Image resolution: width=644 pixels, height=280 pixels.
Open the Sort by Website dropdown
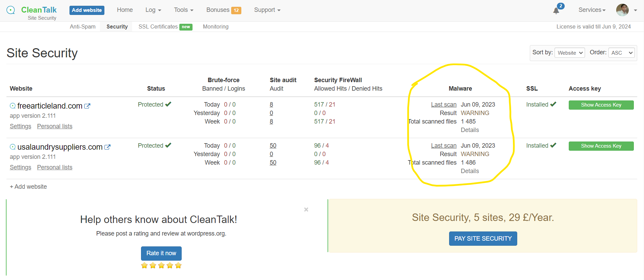pos(570,53)
